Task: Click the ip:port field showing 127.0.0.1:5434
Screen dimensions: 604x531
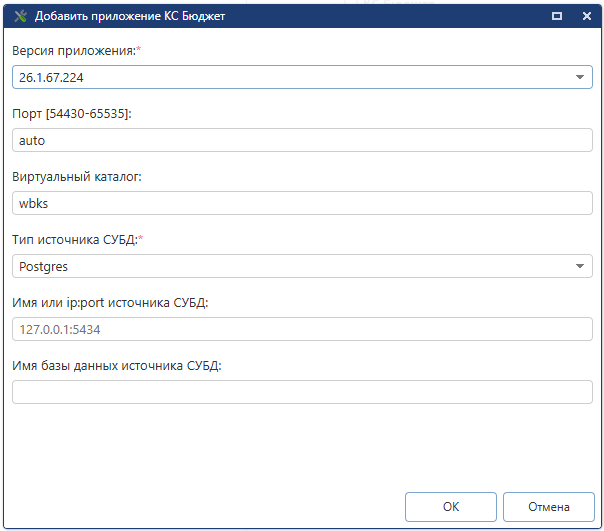Action: [x=302, y=329]
